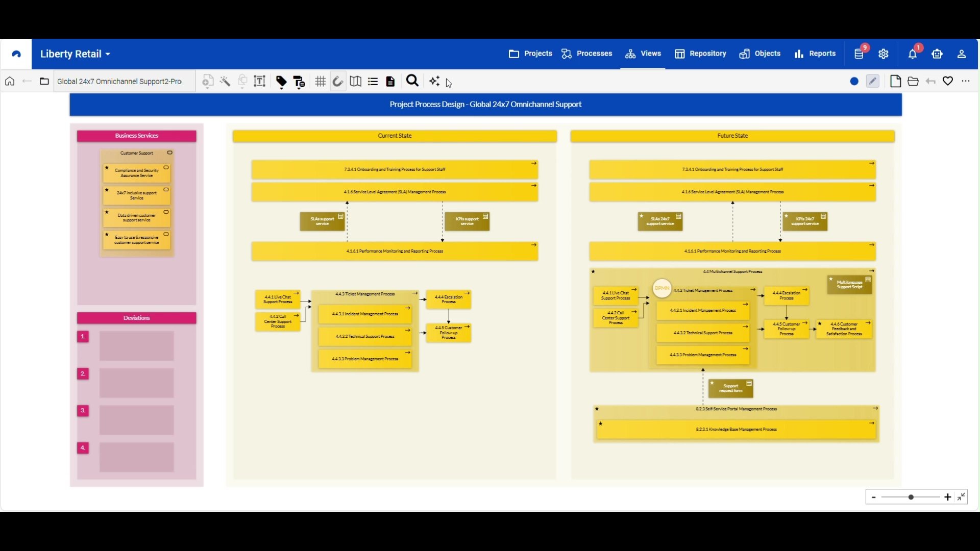Image resolution: width=980 pixels, height=551 pixels.
Task: Open the three-dot more options menu
Action: (966, 81)
